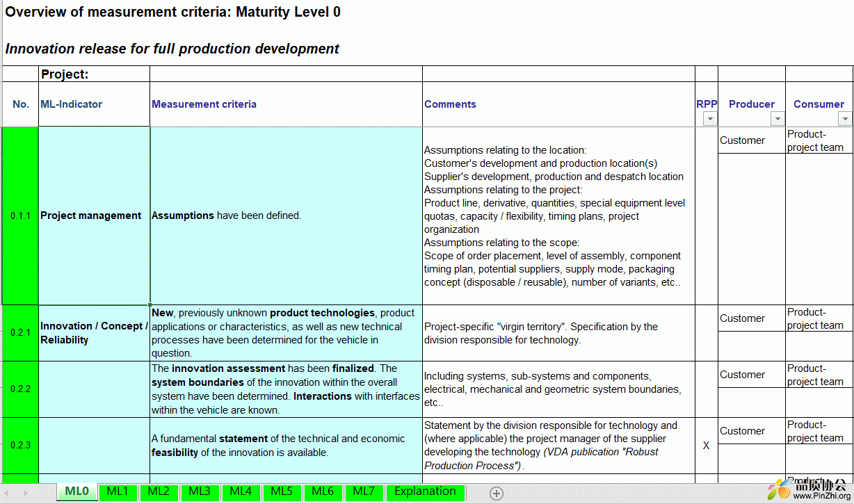The image size is (854, 504).
Task: Click the subtitle 'Innovation release for full production development'
Action: (172, 49)
